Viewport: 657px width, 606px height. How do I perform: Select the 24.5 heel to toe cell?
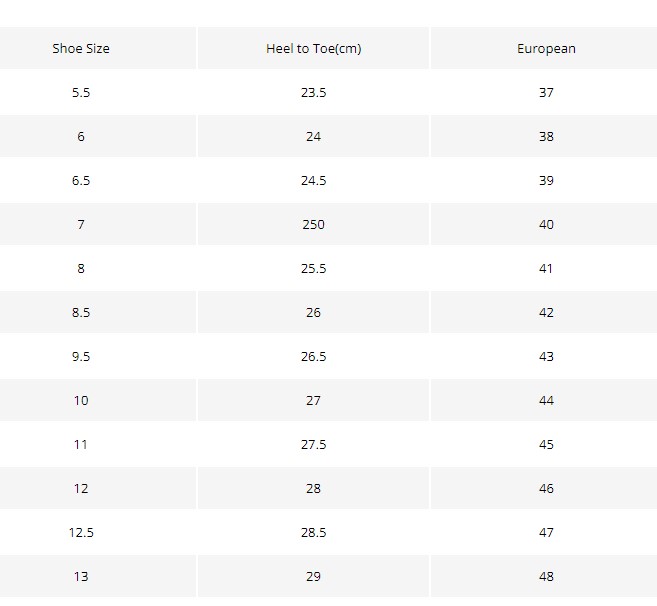[x=313, y=181]
